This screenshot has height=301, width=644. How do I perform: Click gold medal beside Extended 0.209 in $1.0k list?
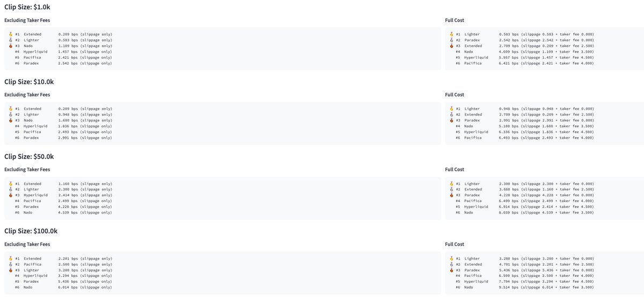[x=11, y=34]
